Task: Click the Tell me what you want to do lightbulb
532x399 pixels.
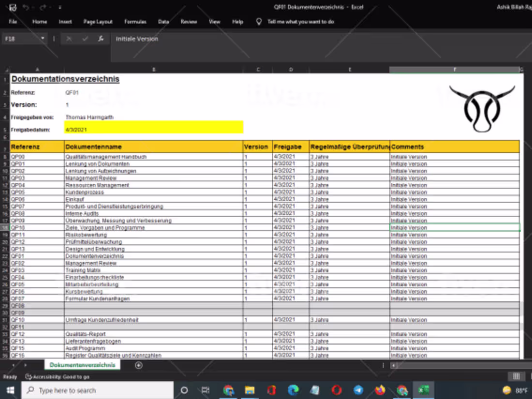Action: click(x=259, y=22)
